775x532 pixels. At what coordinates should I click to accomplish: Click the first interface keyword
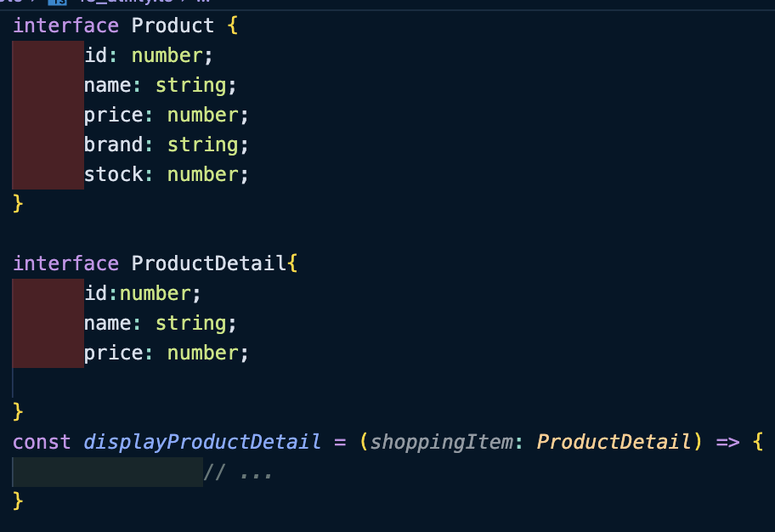click(x=65, y=25)
